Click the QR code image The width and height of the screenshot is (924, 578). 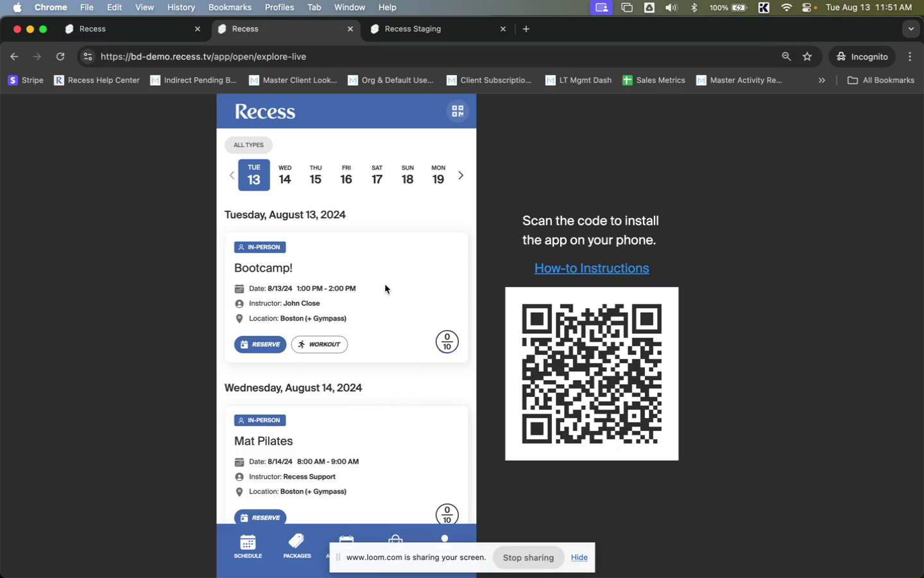click(x=592, y=374)
